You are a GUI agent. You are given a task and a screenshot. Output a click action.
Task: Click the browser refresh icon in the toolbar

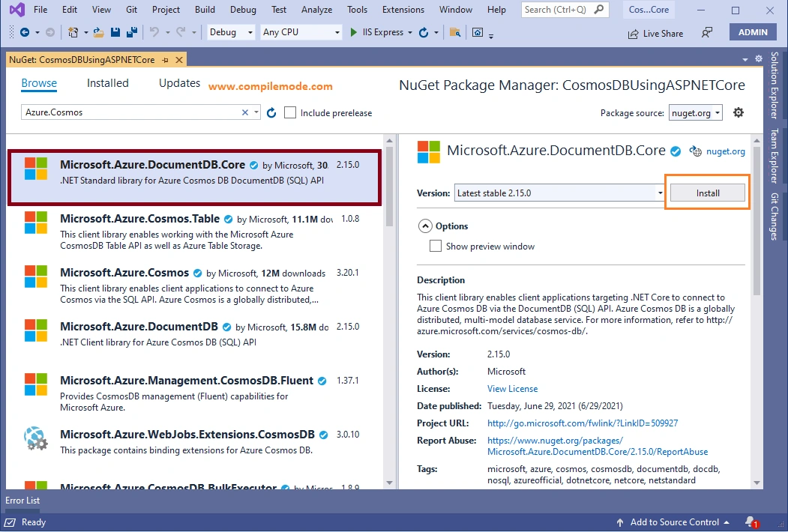424,32
